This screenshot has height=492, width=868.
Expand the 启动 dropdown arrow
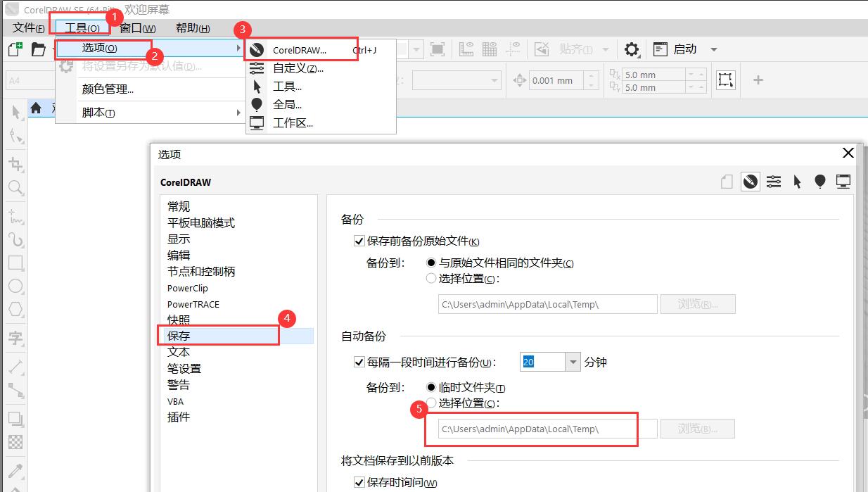click(713, 49)
